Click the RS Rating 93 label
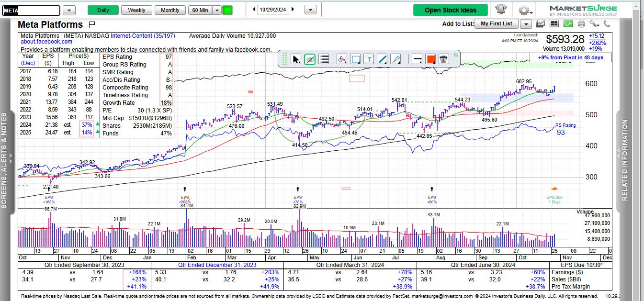Image resolution: width=644 pixels, height=301 pixels. 565,129
